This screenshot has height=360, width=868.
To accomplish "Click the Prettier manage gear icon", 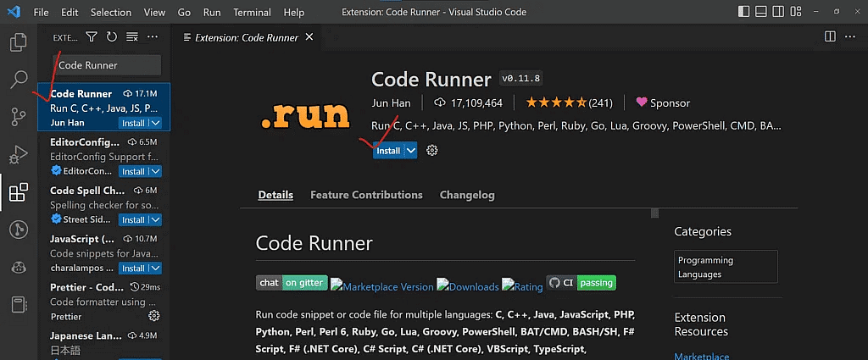I will [154, 316].
